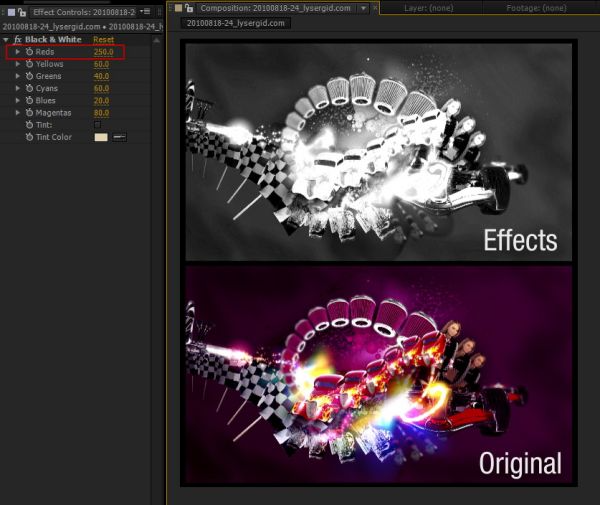Click the Yellows value 60.0

point(101,64)
